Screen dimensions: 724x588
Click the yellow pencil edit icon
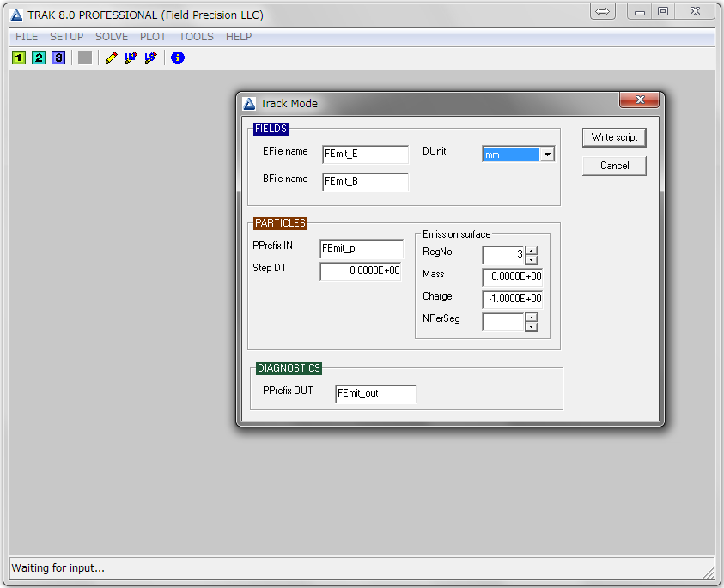[x=112, y=58]
